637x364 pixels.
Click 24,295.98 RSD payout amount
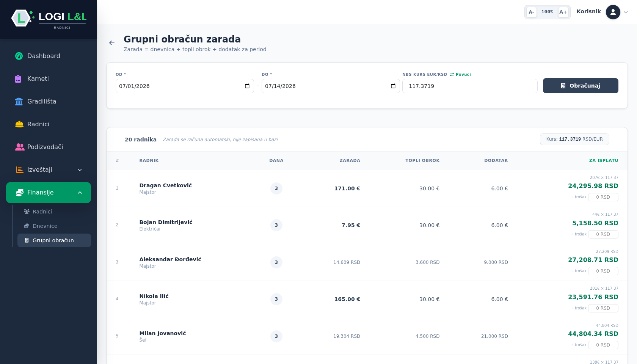pyautogui.click(x=593, y=186)
